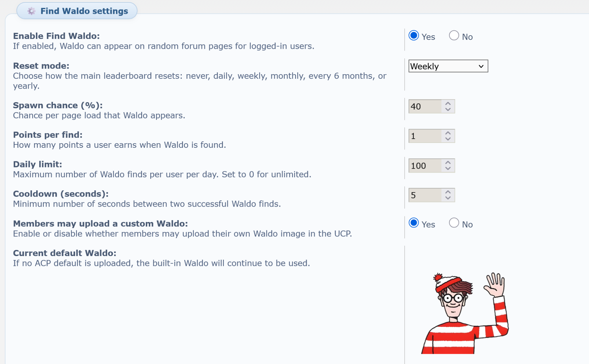Screen dimensions: 589x364
Task: Decrease Cooldown seconds with down arrow
Action: click(x=448, y=198)
